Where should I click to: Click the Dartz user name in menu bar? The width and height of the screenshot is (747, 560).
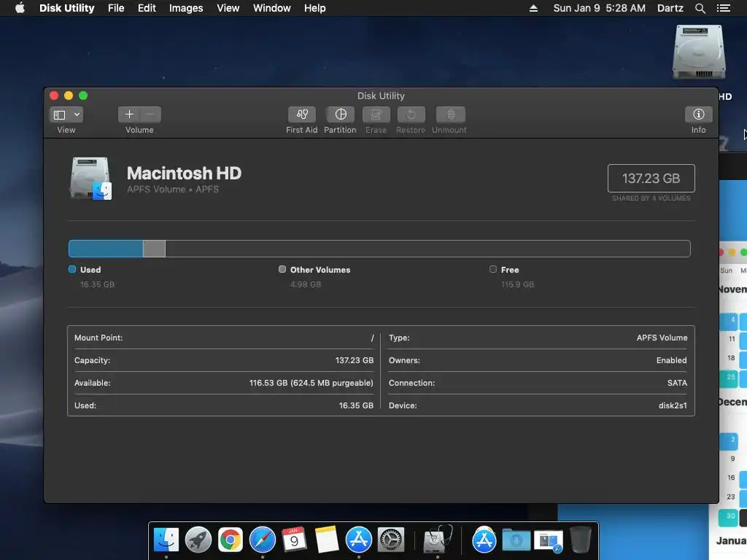(670, 8)
